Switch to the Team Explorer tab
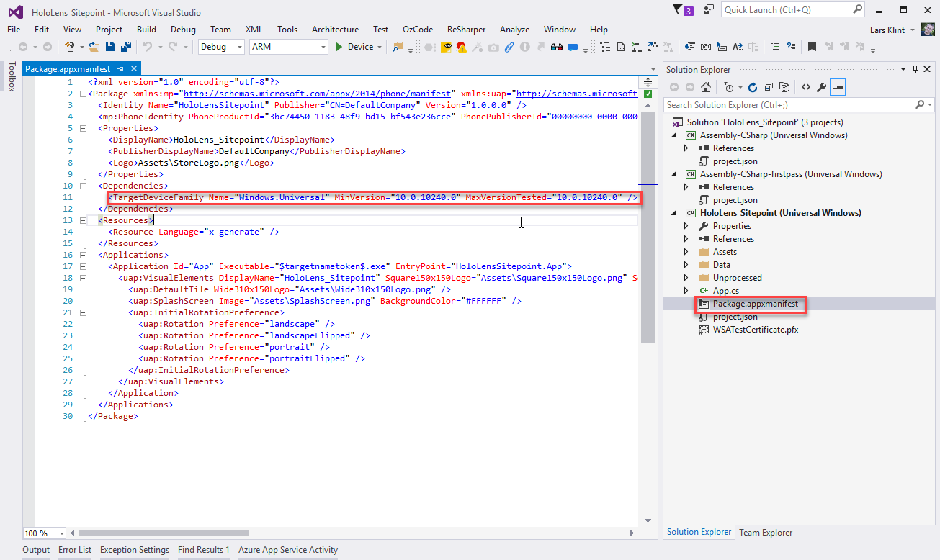 (x=766, y=533)
